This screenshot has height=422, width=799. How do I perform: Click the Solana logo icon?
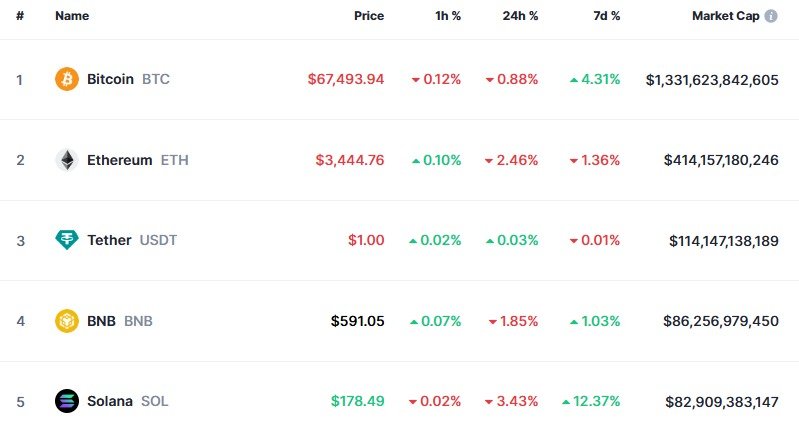67,401
